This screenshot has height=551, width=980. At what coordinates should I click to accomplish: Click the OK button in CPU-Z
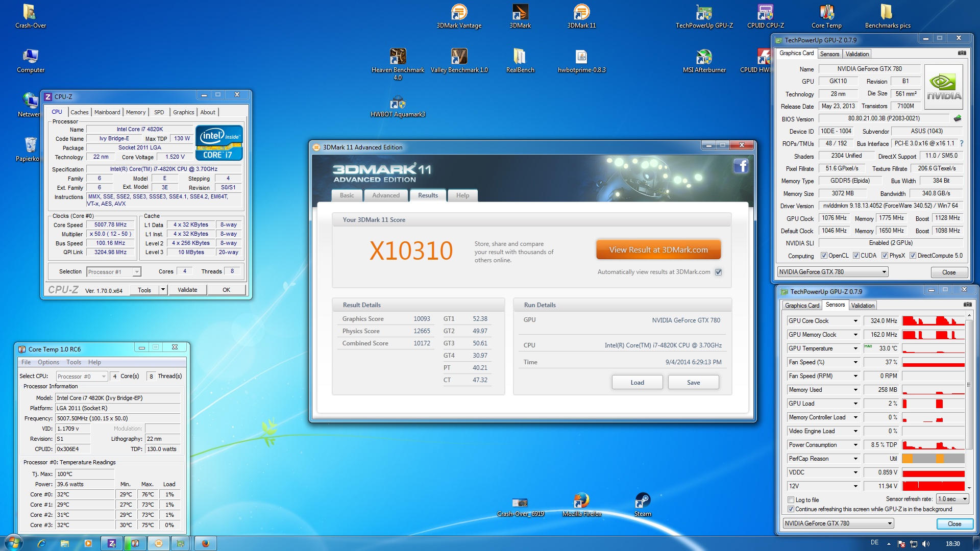[226, 290]
